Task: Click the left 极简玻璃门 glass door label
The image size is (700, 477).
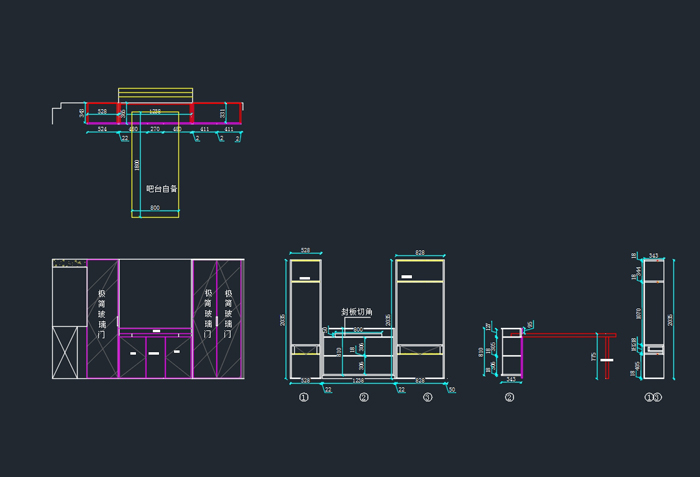Action: [x=101, y=315]
